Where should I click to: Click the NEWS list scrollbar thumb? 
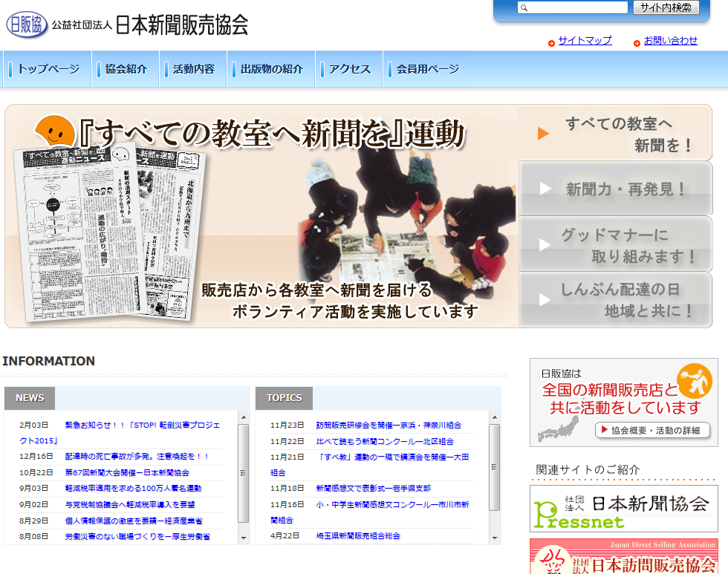click(244, 473)
